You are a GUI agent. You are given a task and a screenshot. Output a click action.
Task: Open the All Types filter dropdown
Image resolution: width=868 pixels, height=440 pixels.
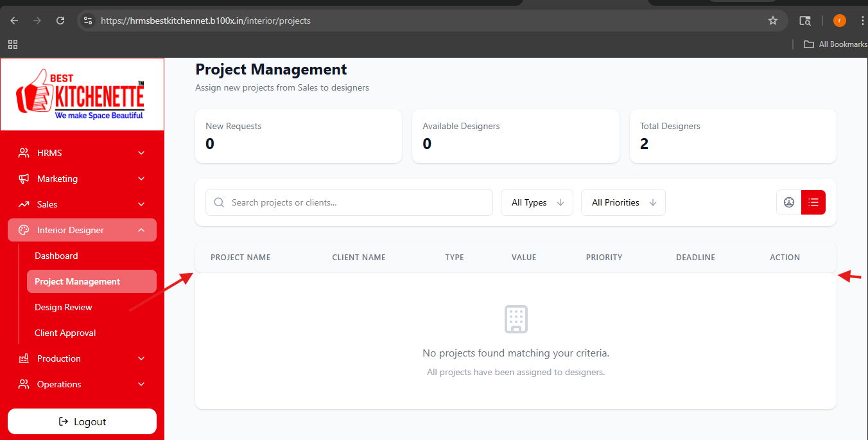pos(537,202)
